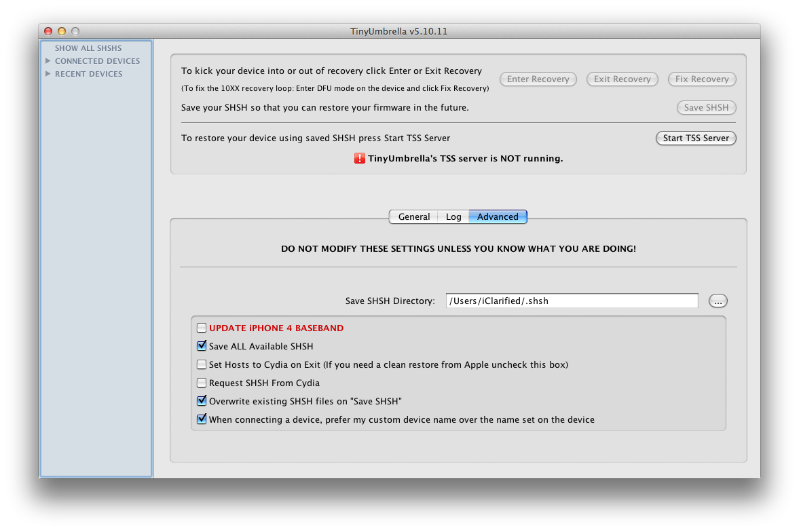Select SHOW ALL SHSHS in sidebar
Screen dimensions: 799x532
tap(88, 48)
